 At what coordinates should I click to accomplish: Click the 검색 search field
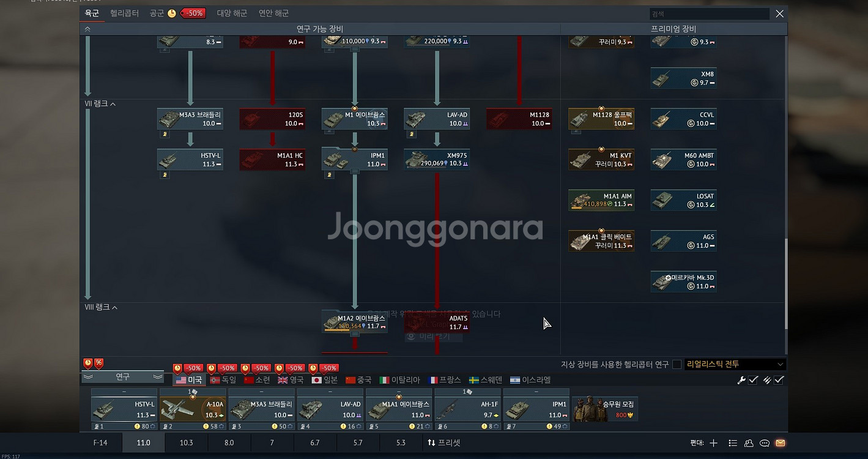(x=709, y=13)
